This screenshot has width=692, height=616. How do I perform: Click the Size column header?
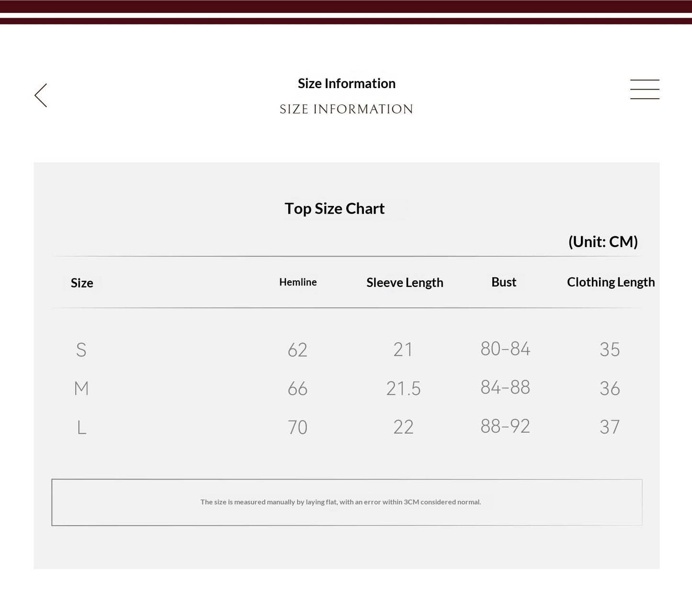tap(82, 283)
